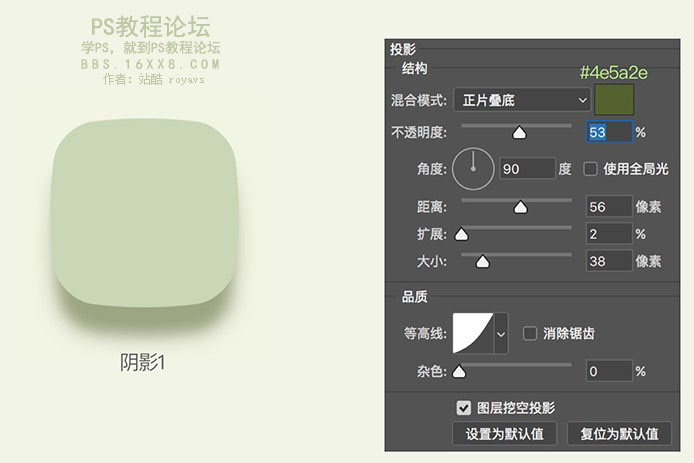Click the 扩展 field showing 2
Image resolution: width=694 pixels, height=463 pixels.
609,234
